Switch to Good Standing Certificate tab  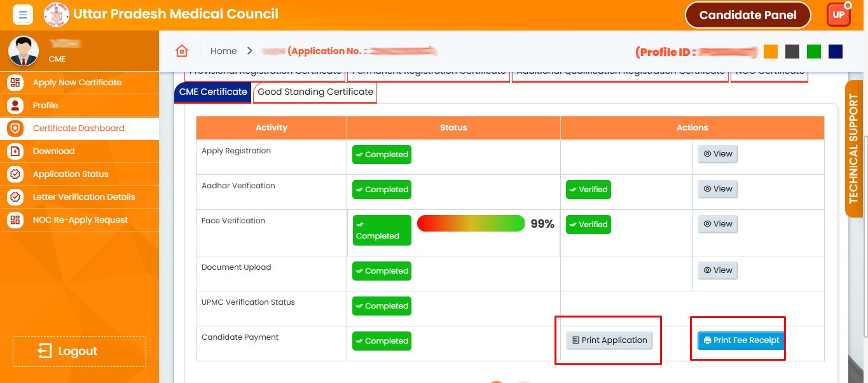(x=315, y=92)
